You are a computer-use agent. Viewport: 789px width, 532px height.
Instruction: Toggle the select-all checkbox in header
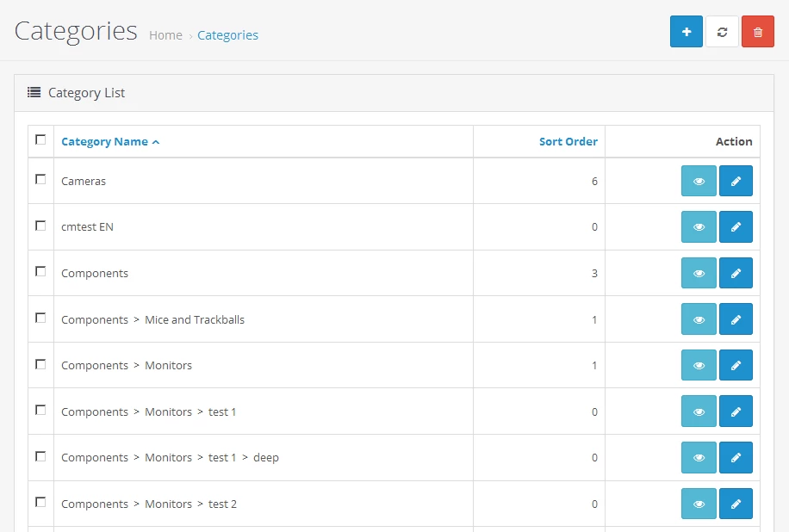(40, 139)
